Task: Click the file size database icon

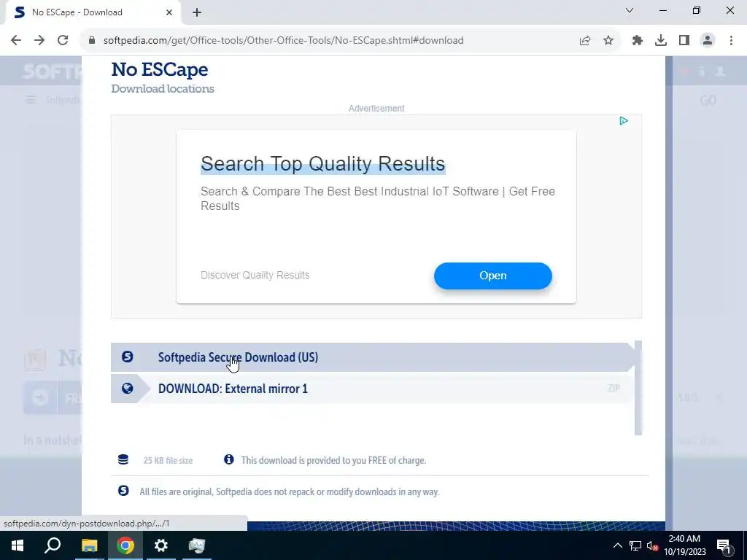Action: point(123,459)
